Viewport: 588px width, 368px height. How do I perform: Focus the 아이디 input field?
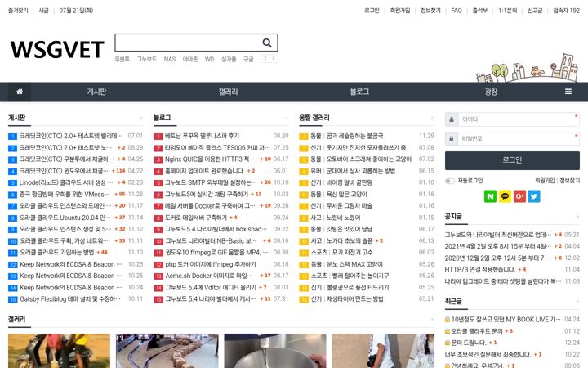click(x=519, y=119)
